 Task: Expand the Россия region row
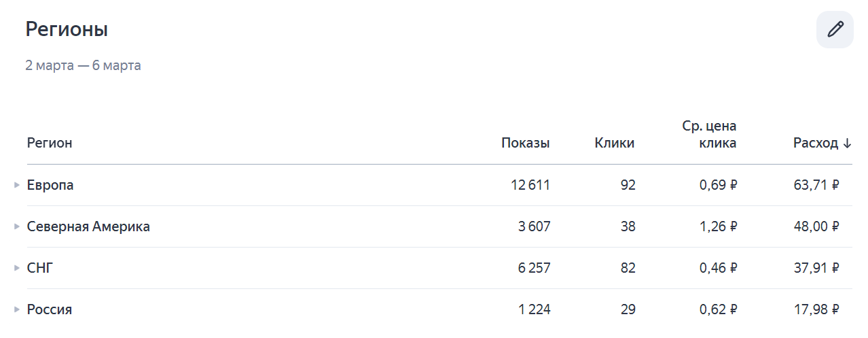(x=17, y=309)
